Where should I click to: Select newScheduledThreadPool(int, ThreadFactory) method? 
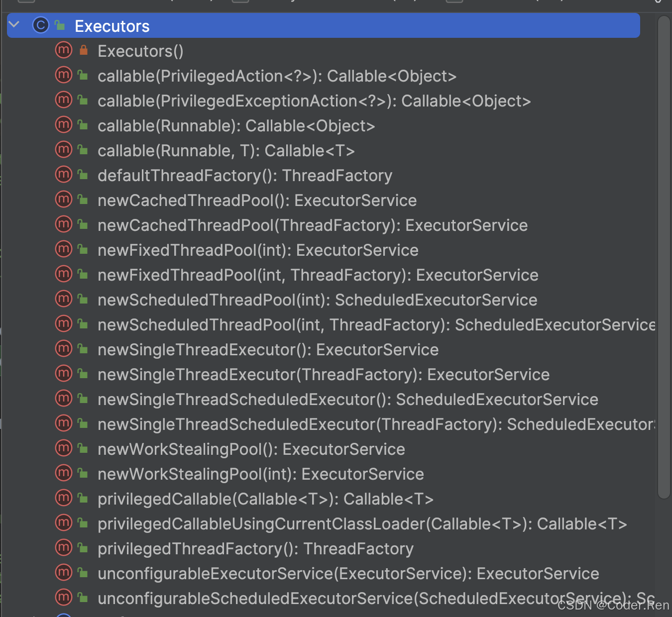(x=376, y=325)
